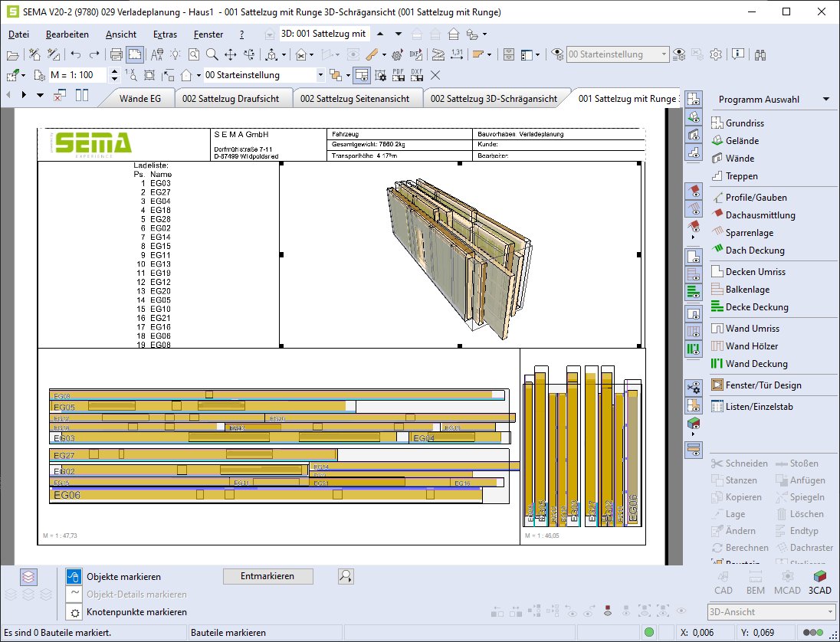The width and height of the screenshot is (840, 642).
Task: Open the Fenster/Tür Design program
Action: [756, 385]
